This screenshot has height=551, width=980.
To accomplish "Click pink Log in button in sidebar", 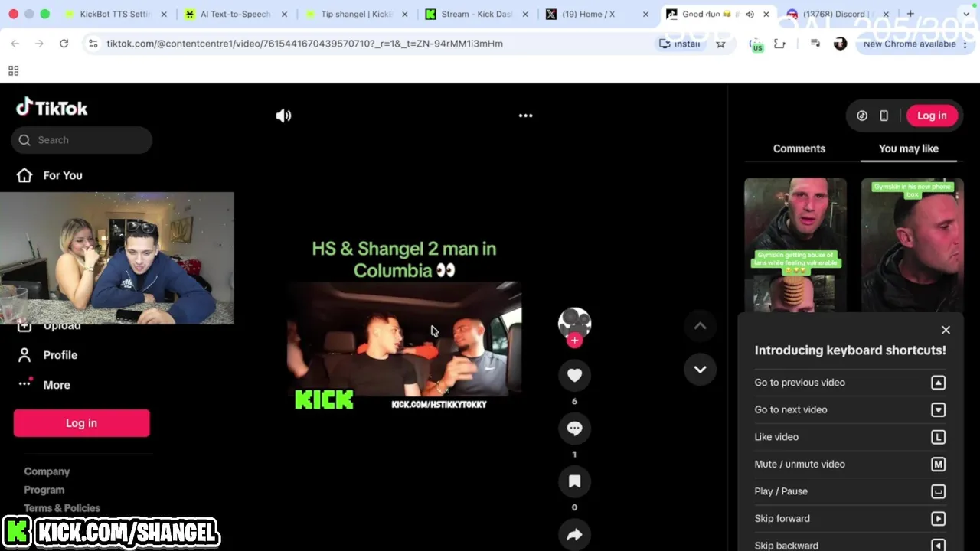I will pos(81,423).
